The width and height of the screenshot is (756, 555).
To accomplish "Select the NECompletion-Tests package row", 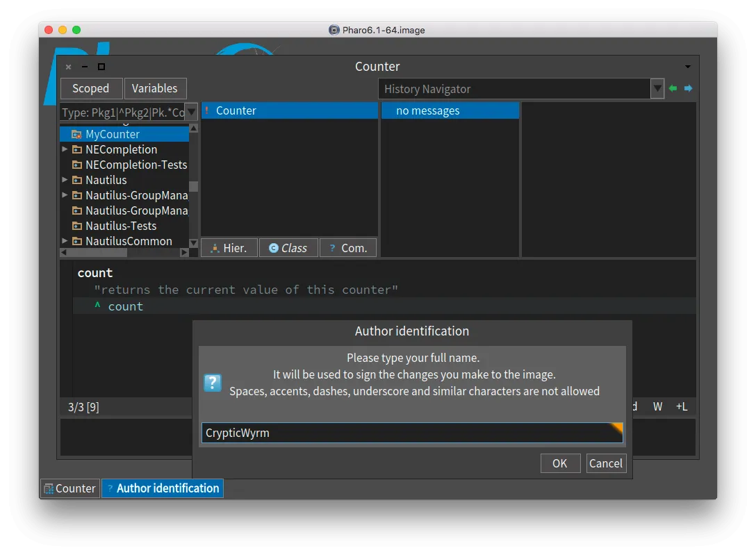I will 124,165.
